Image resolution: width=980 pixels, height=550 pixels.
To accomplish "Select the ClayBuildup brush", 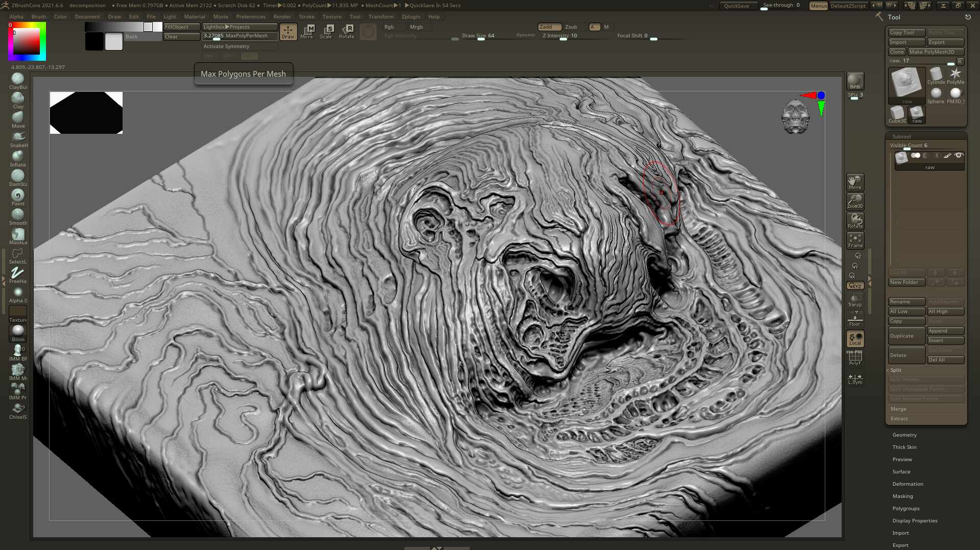I will point(18,79).
